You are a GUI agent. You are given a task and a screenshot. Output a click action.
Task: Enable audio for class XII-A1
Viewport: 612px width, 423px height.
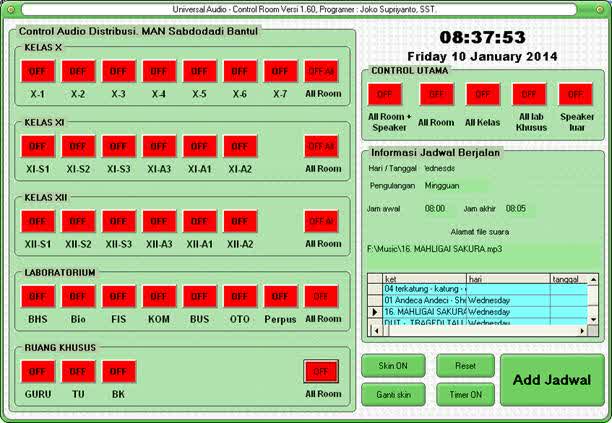[x=199, y=221]
